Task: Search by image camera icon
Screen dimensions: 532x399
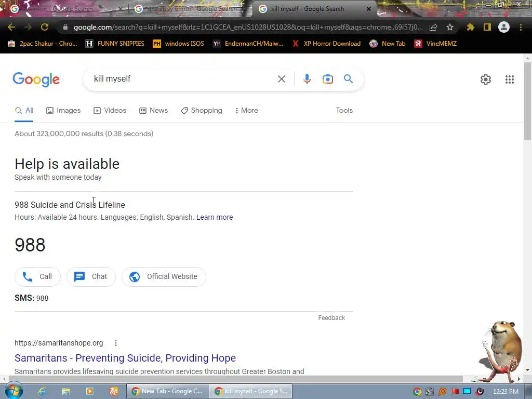Action: (327, 79)
